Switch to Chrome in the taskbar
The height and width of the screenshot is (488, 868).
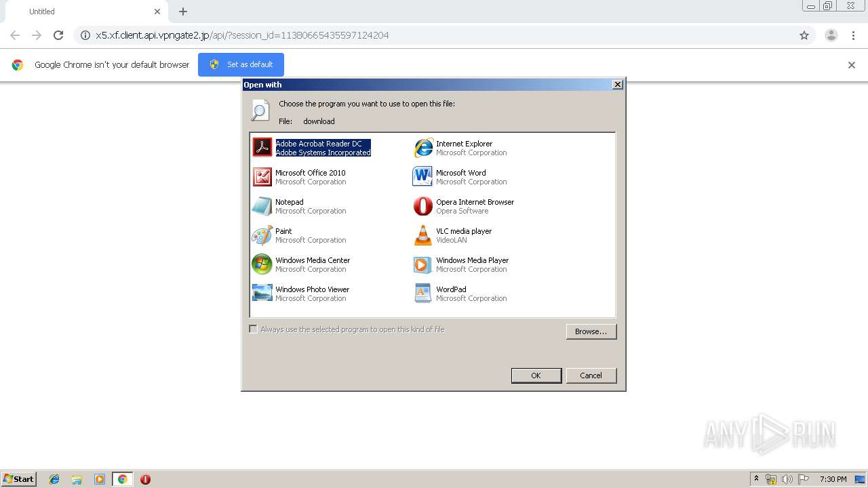122,479
